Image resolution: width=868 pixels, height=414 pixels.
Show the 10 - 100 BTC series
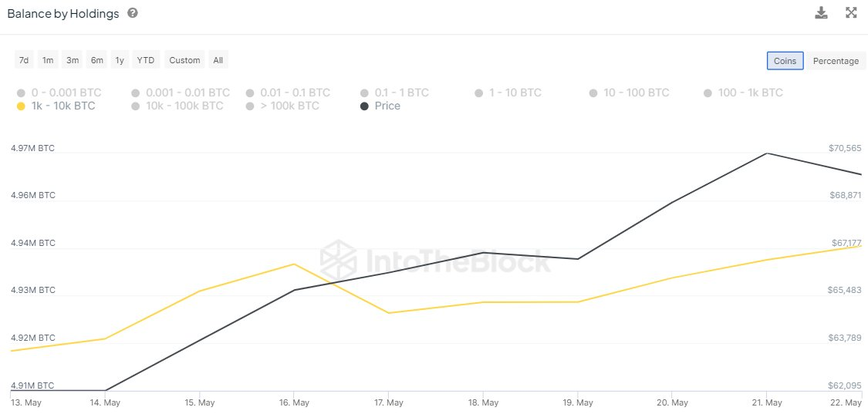coord(630,93)
